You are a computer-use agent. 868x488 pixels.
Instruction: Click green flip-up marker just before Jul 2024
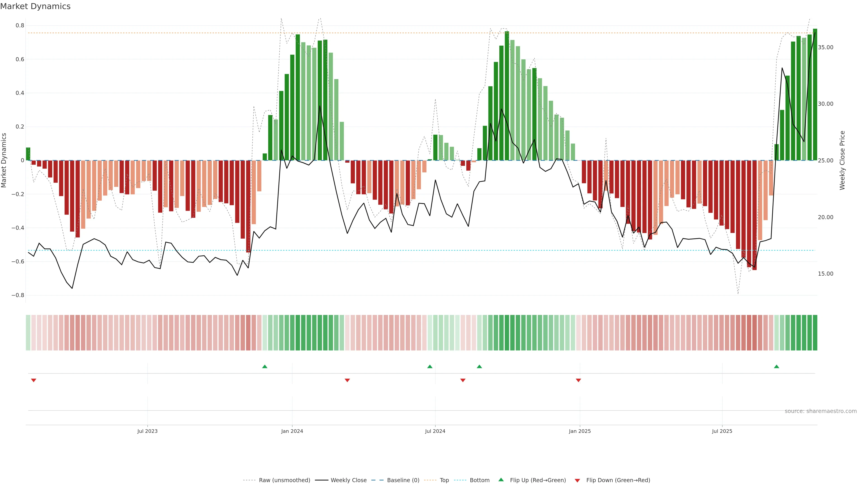(x=430, y=366)
